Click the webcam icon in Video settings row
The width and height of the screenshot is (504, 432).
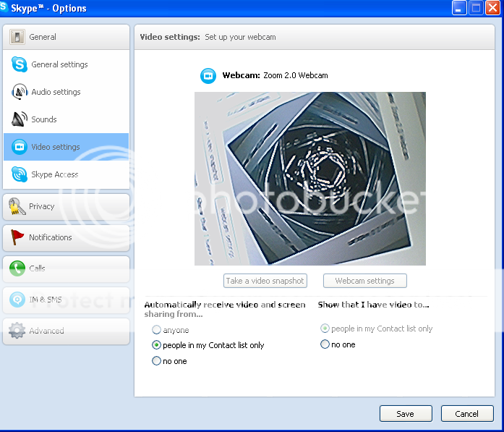click(20, 147)
